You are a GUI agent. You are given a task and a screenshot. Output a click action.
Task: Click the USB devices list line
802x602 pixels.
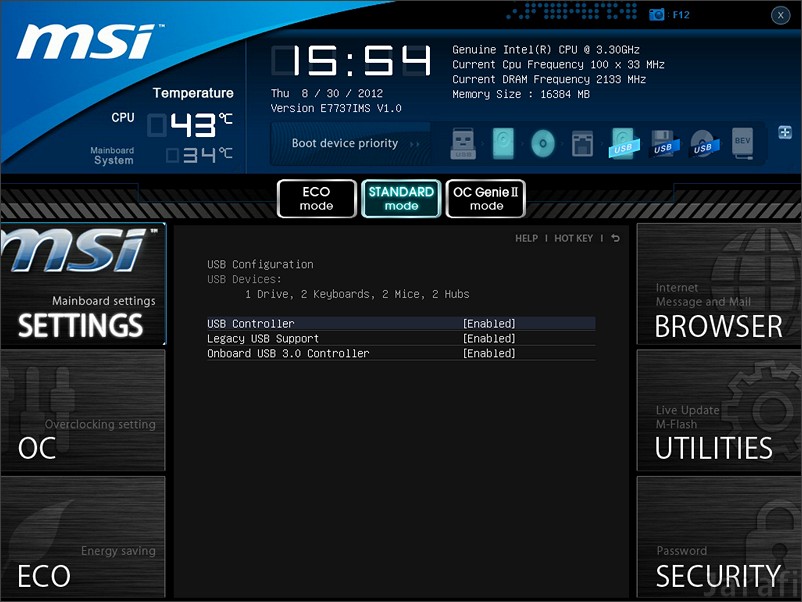[x=357, y=294]
